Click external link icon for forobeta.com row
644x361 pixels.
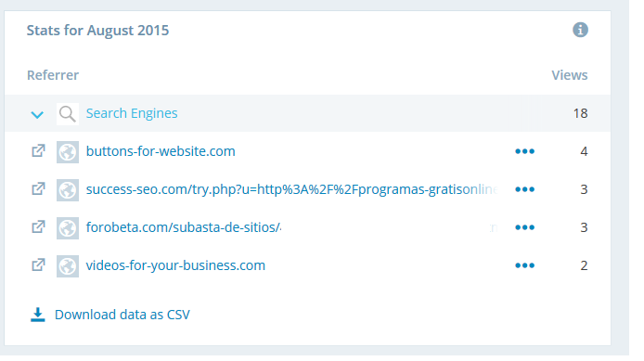pos(38,226)
